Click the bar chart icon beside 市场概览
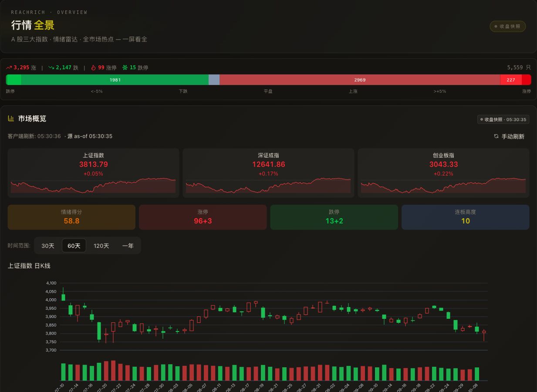 point(11,118)
